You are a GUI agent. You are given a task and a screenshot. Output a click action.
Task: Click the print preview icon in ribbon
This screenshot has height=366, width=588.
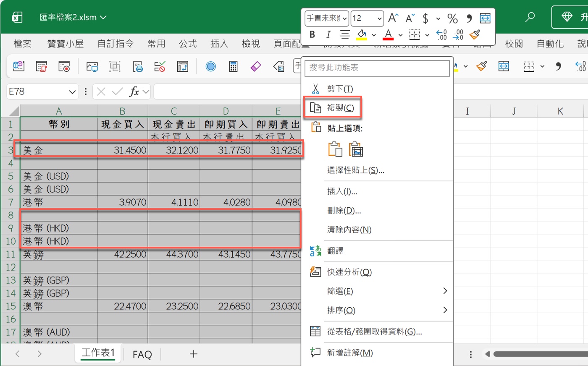point(138,66)
